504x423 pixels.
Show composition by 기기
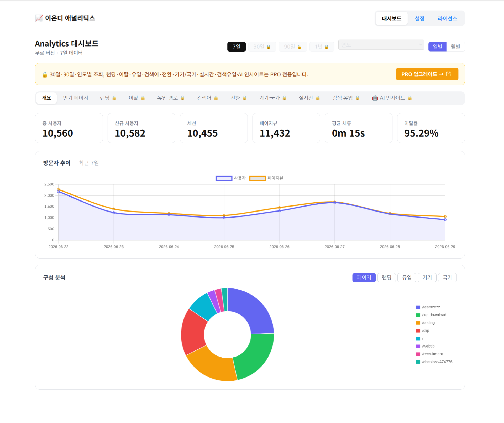(x=427, y=277)
